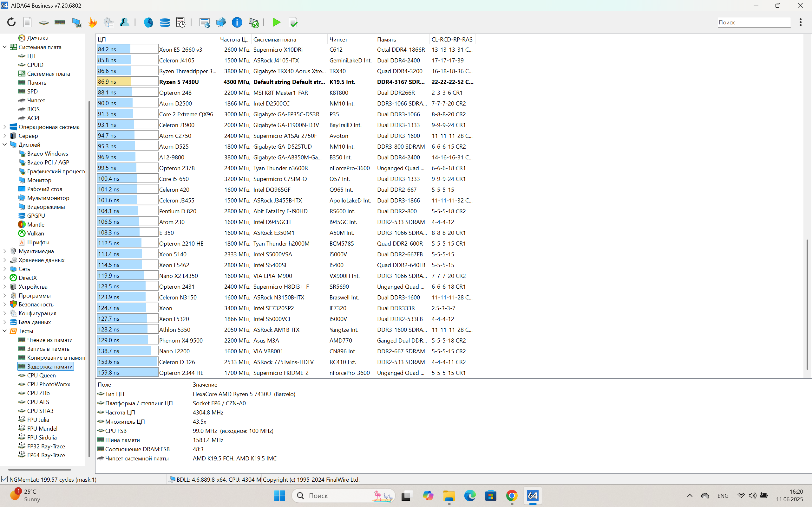Collapse the Тесты tree node

click(x=5, y=331)
